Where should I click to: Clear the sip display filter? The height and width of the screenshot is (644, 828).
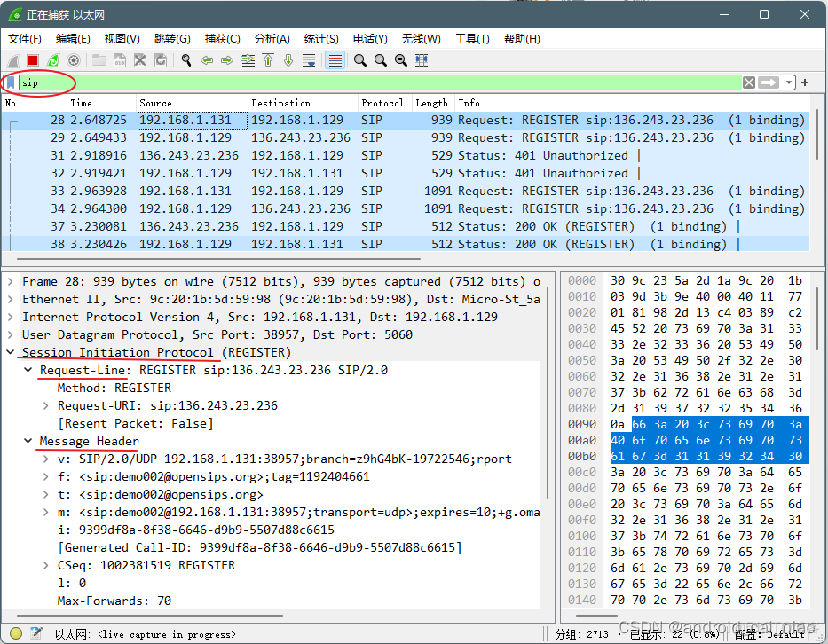click(x=749, y=82)
